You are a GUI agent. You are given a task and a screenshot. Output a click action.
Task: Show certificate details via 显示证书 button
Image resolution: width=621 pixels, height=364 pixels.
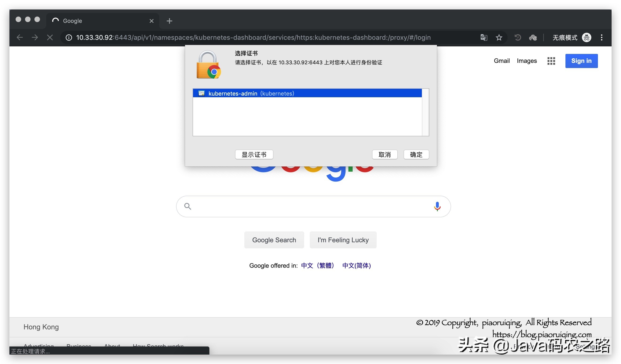pyautogui.click(x=254, y=154)
